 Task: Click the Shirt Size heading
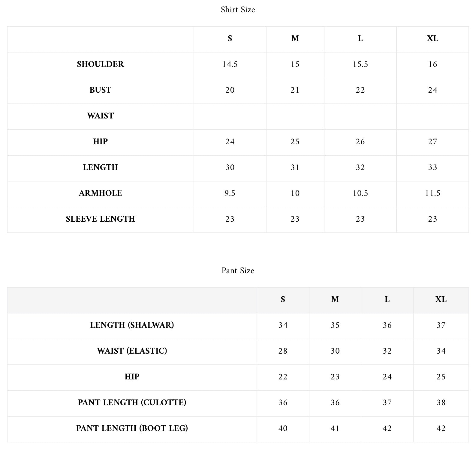pyautogui.click(x=238, y=10)
